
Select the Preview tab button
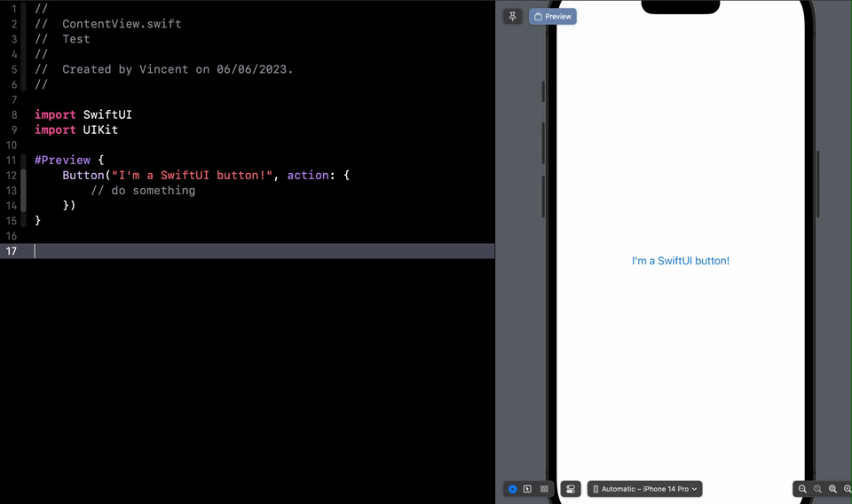pos(553,16)
